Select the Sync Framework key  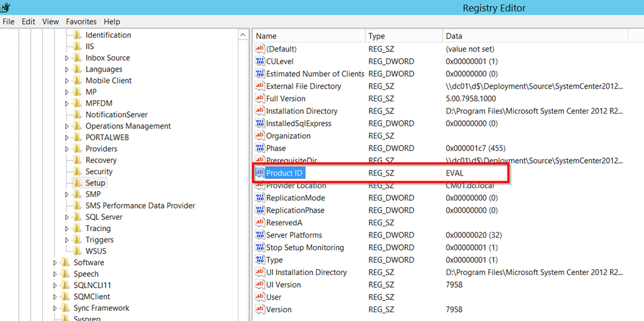(x=101, y=308)
